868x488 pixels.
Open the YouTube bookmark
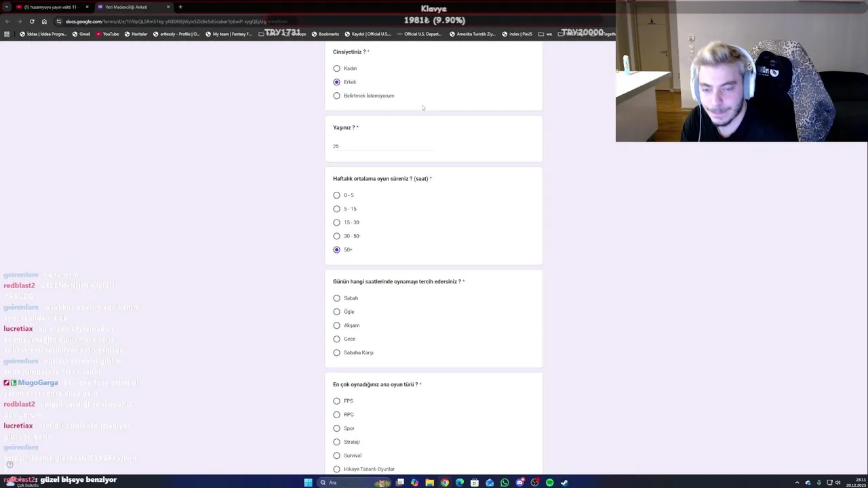coord(107,34)
